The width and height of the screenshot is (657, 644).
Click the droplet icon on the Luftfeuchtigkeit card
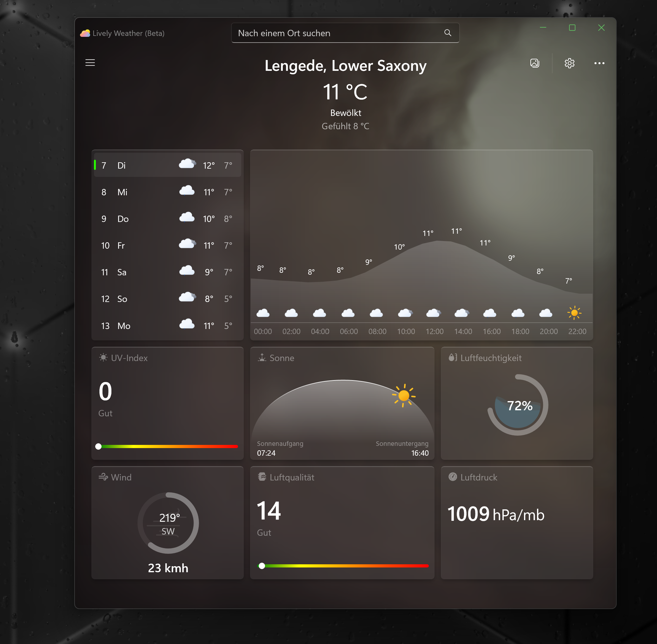pyautogui.click(x=452, y=358)
